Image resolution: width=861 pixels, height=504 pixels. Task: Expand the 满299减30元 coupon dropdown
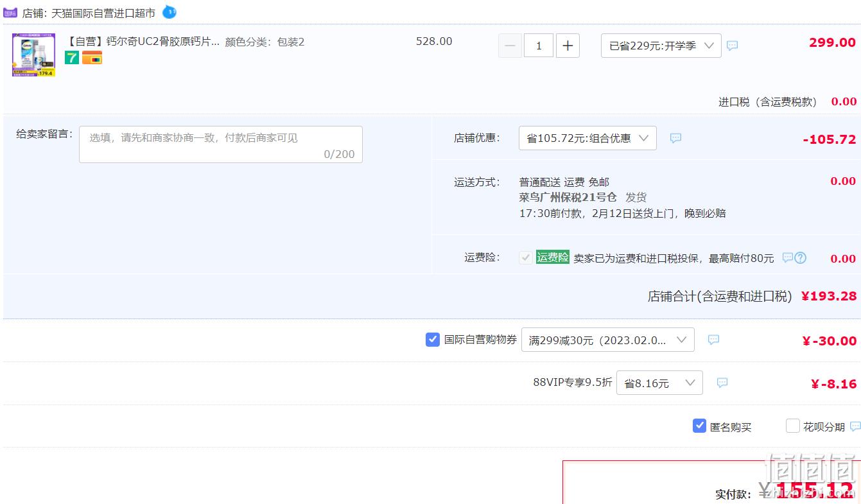607,340
